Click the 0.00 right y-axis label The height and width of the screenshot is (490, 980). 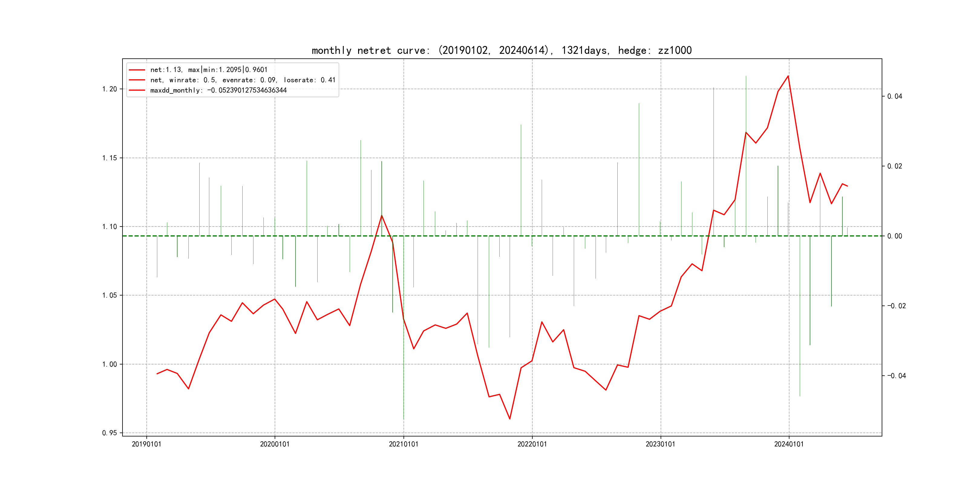894,236
